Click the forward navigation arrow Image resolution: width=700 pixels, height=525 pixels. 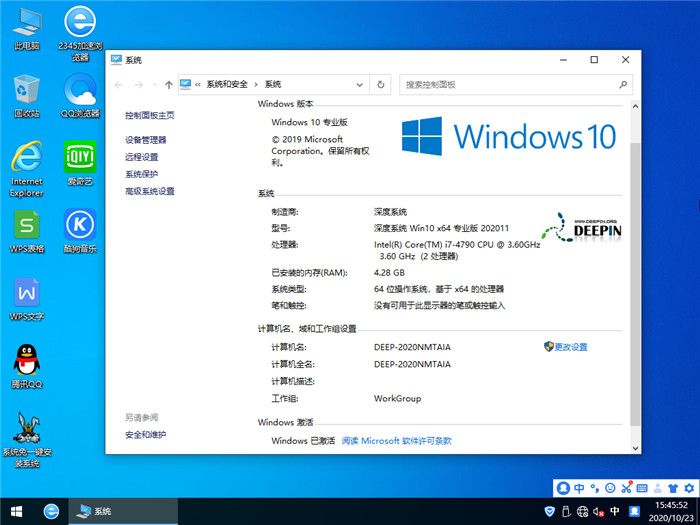[139, 85]
